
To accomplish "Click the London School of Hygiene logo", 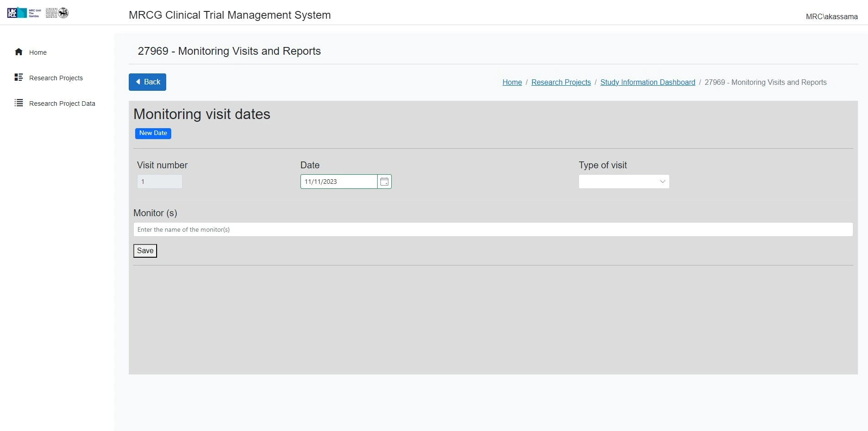I will coord(57,13).
